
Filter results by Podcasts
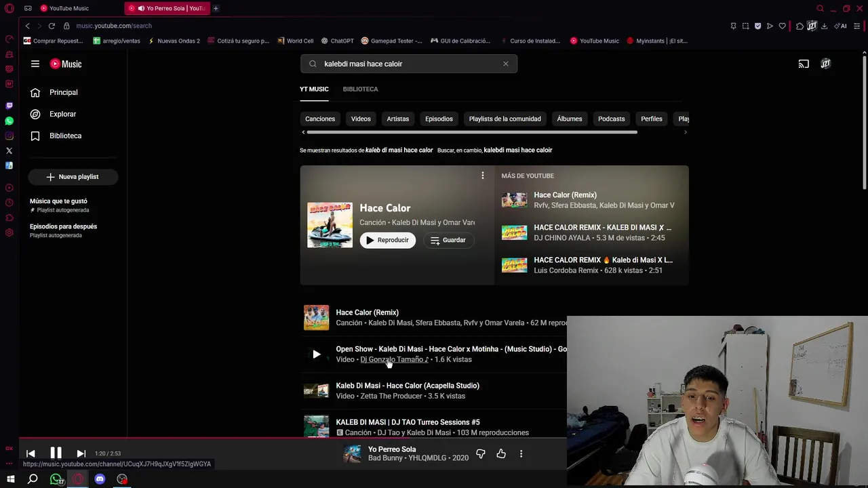(x=612, y=119)
